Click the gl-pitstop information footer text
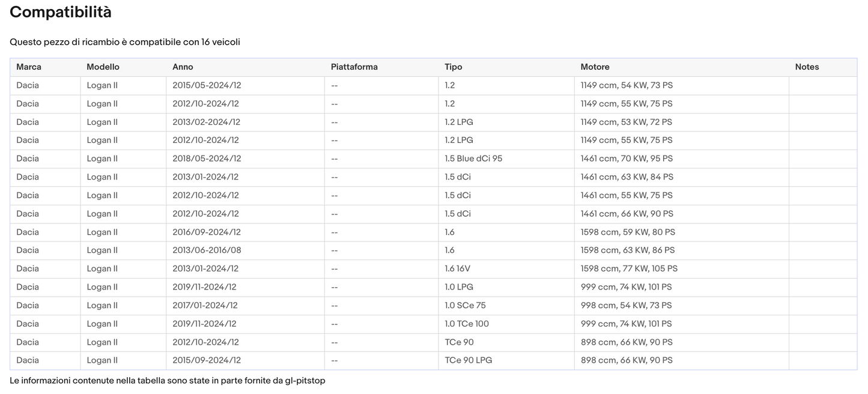Screen dimensions: 868x394 pyautogui.click(x=168, y=381)
